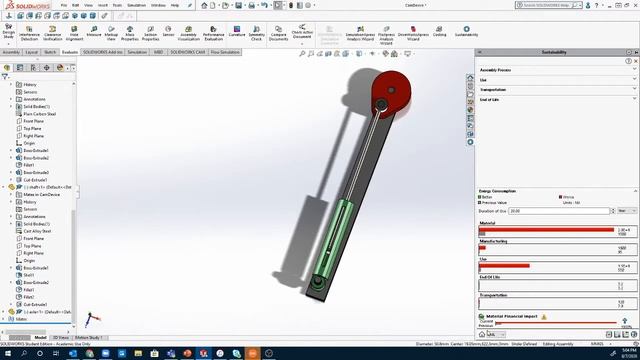Run the Symmetry Check tool

256,33
